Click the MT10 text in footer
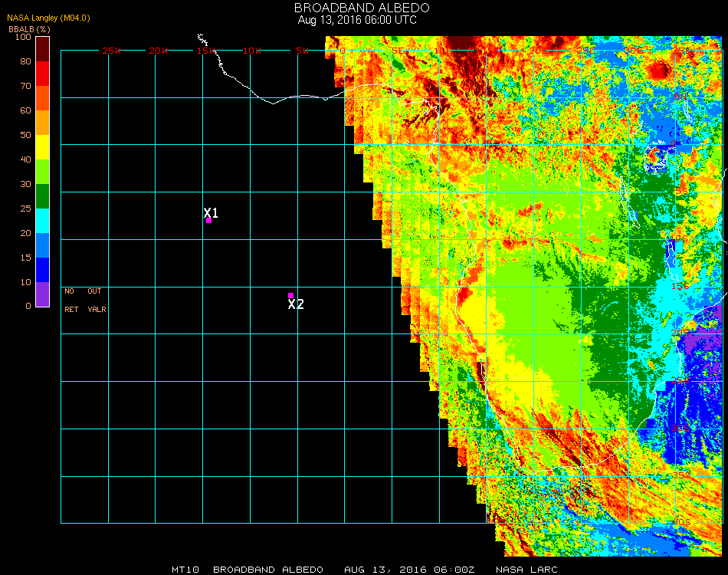 185,570
